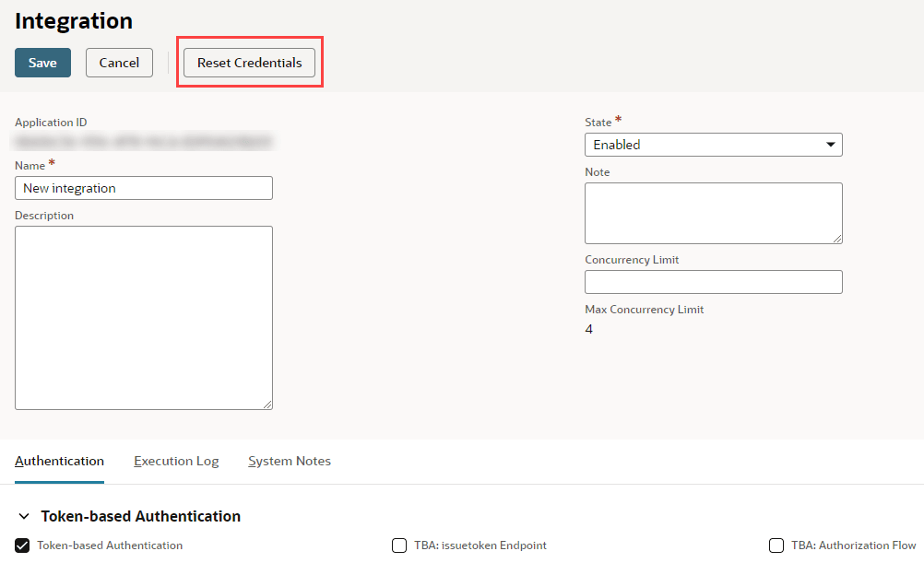Viewport: 924px width, 563px height.
Task: Click the Note box resize handle
Action: [x=837, y=239]
